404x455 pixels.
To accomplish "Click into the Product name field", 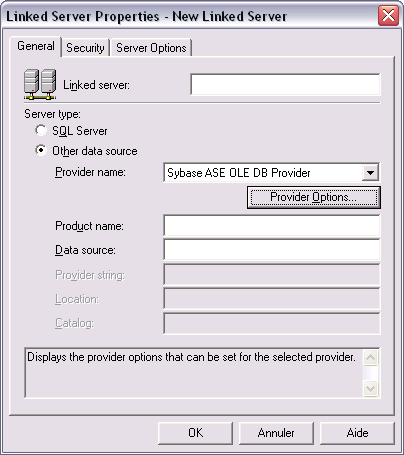I will 272,226.
